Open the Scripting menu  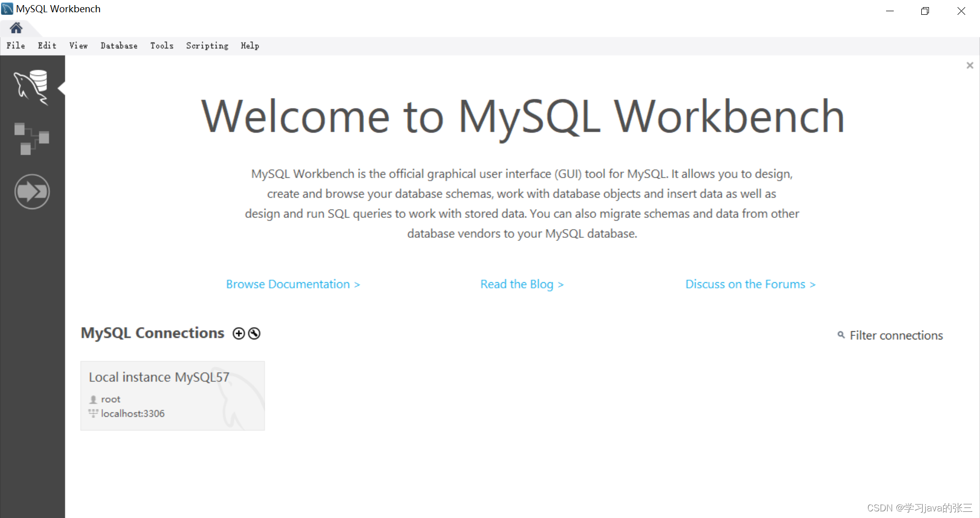pos(207,45)
